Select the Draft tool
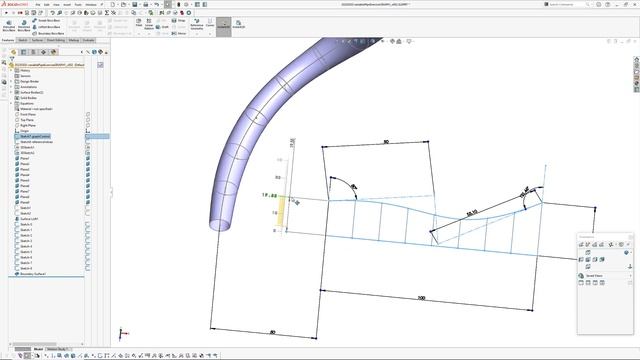The width and height of the screenshot is (640, 360). [162, 27]
